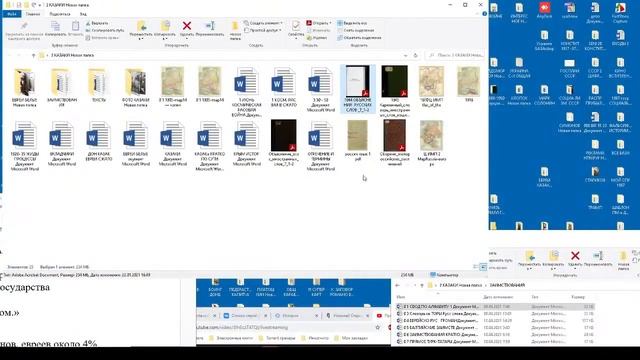
Task: Click back arrow in lower Explorer window
Action: tap(398, 285)
